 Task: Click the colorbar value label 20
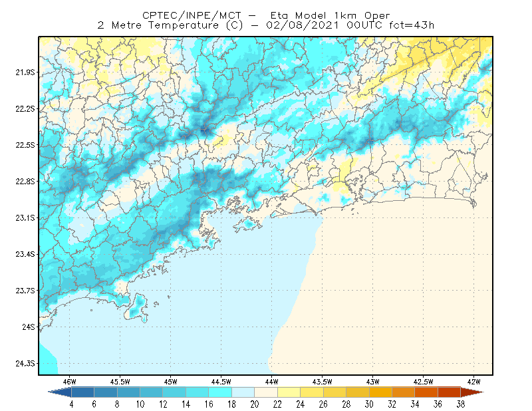click(255, 404)
